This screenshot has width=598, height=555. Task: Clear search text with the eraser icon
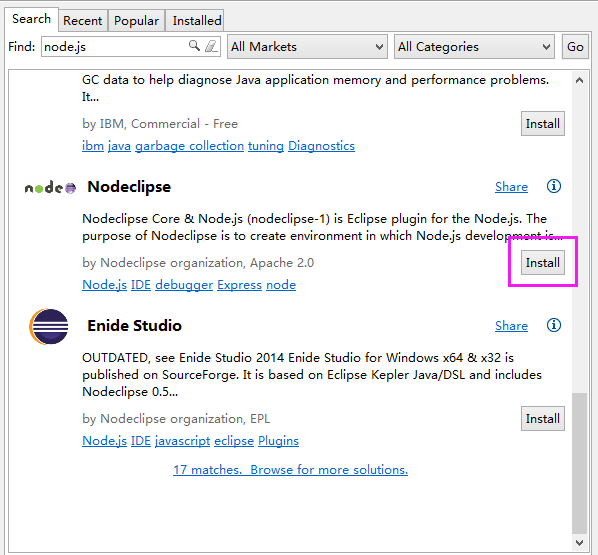coord(211,46)
